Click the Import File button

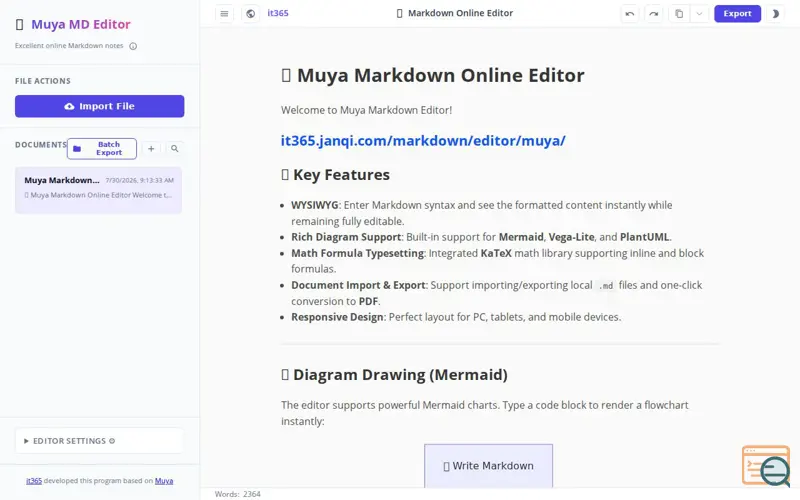tap(99, 106)
